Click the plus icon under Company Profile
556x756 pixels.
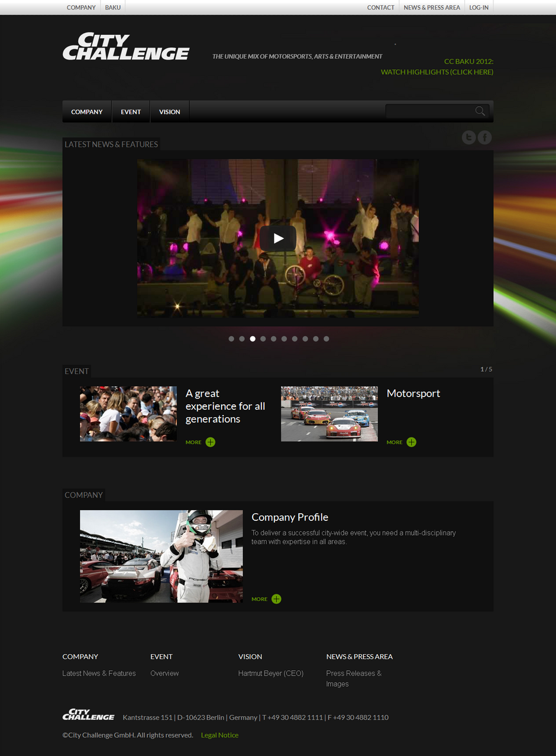point(276,599)
